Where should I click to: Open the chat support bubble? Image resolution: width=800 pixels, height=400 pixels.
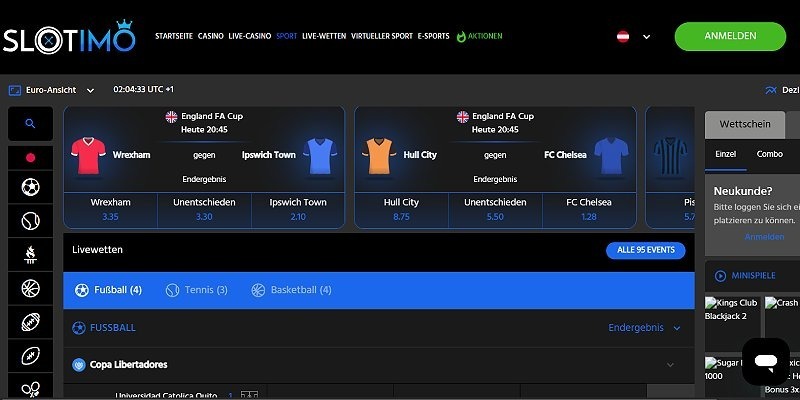pos(766,360)
